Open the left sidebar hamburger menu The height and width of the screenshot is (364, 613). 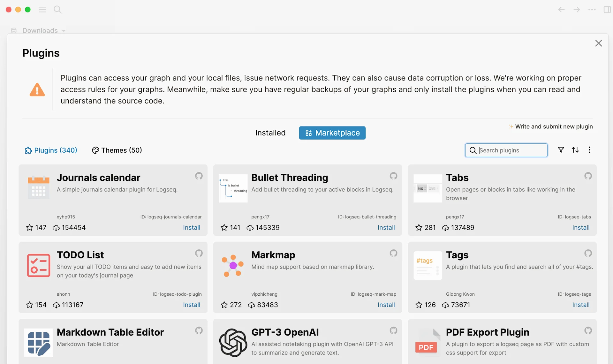coord(42,10)
